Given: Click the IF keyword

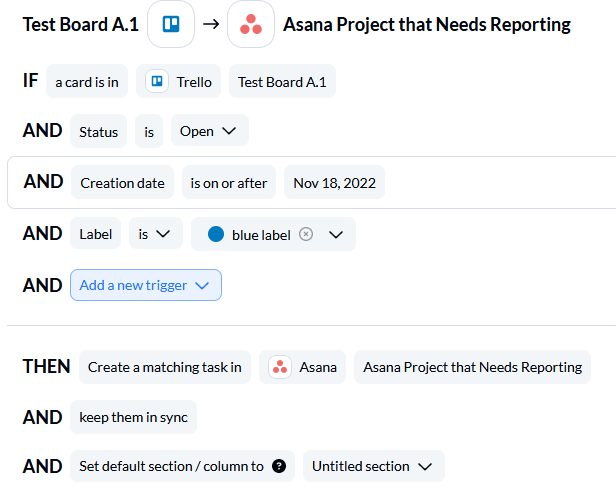Looking at the screenshot, I should point(30,81).
